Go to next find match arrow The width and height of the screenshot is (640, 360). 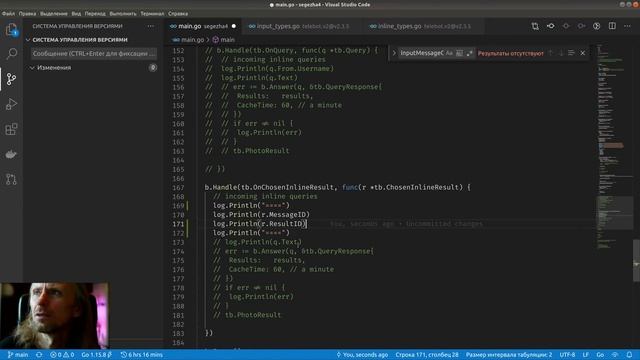tap(561, 53)
